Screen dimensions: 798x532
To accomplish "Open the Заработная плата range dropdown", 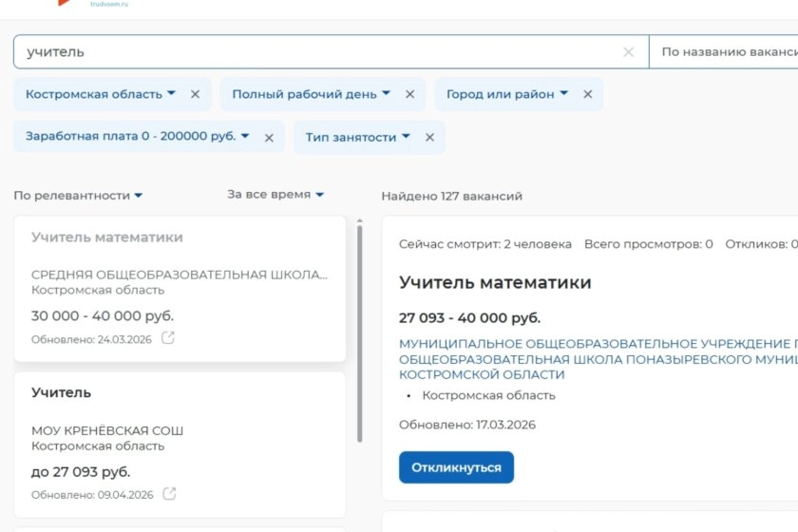I will coord(245,137).
